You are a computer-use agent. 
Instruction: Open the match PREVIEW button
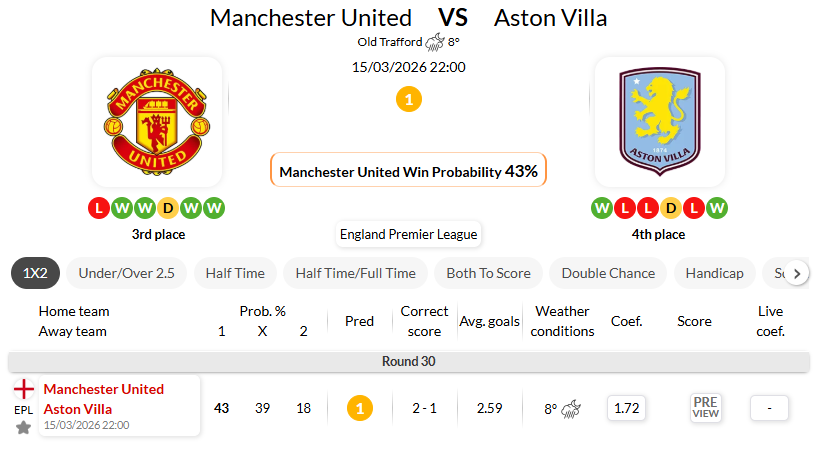[x=705, y=407]
